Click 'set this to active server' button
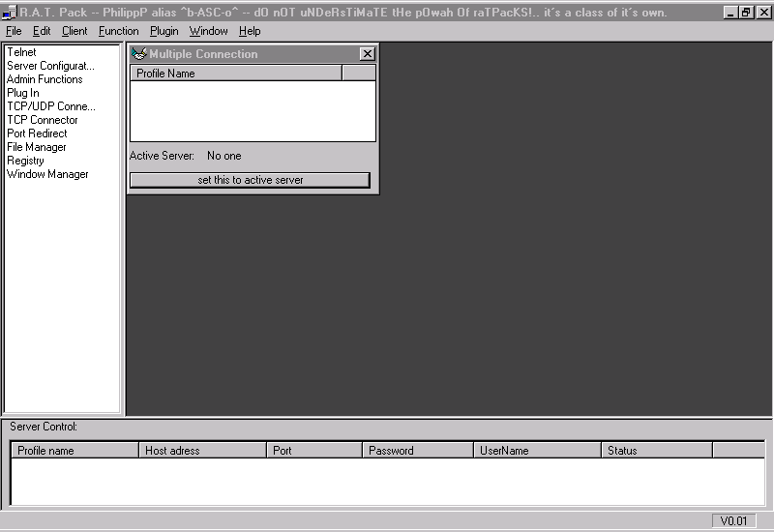Viewport: 774px width, 532px height. pyautogui.click(x=250, y=180)
